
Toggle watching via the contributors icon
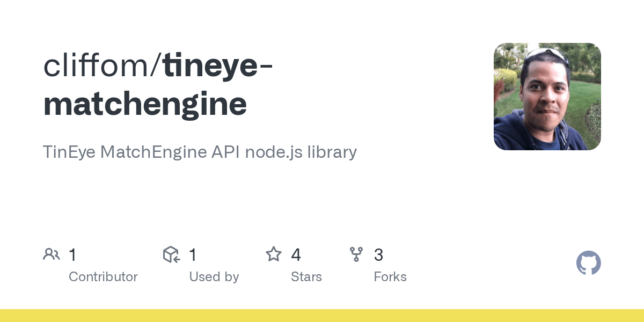coord(52,254)
